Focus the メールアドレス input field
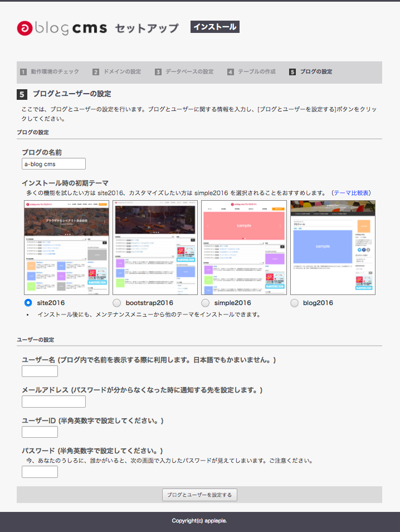This screenshot has height=532, width=400. tap(53, 402)
